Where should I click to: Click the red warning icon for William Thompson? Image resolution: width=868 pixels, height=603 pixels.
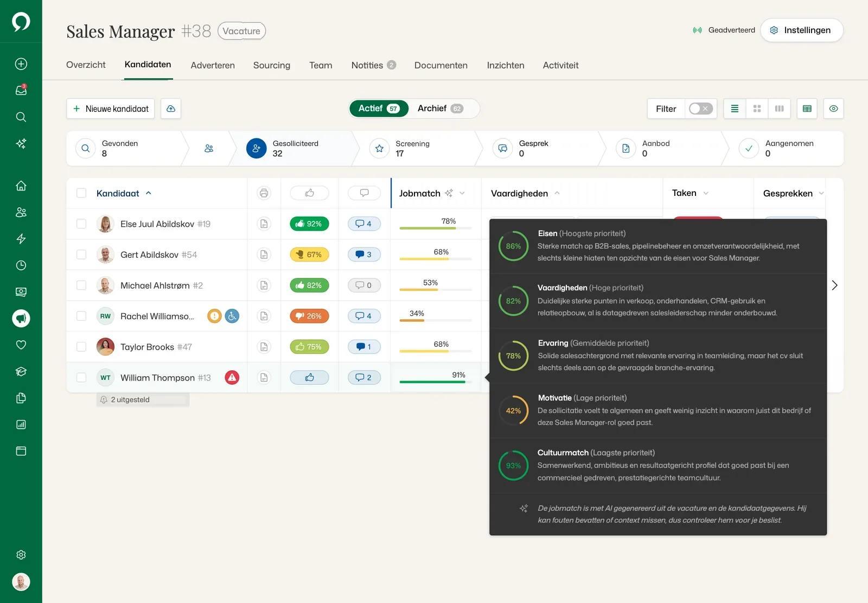[232, 378]
